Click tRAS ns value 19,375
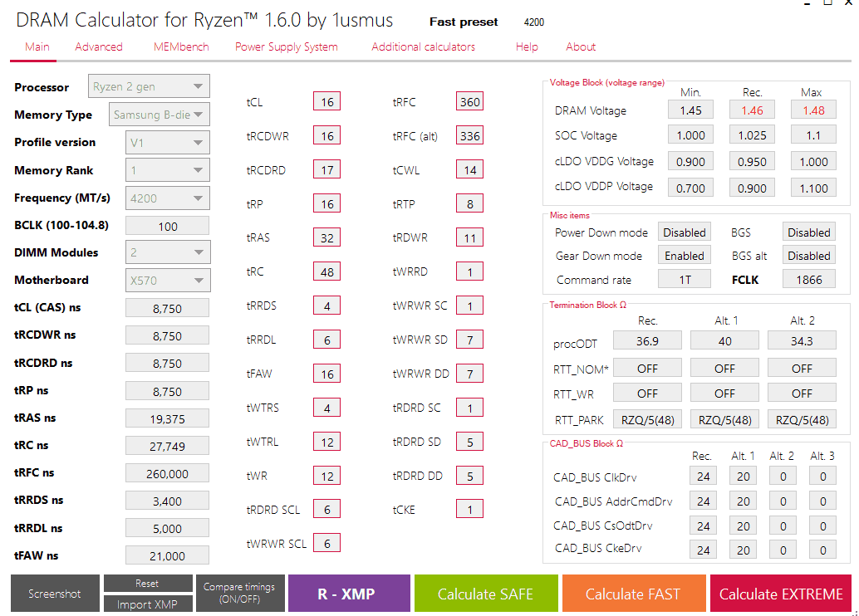 coord(167,418)
